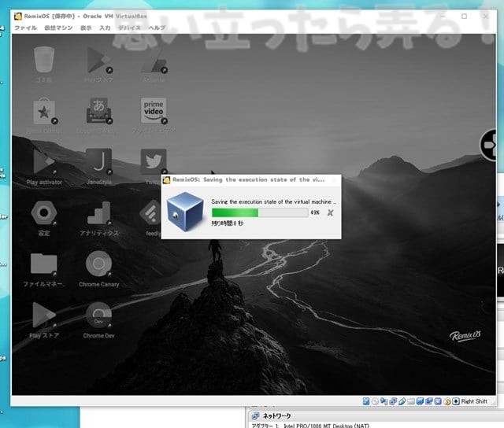Launch the Chrome Canary icon
Screen dimensions: 504x428
[99, 264]
